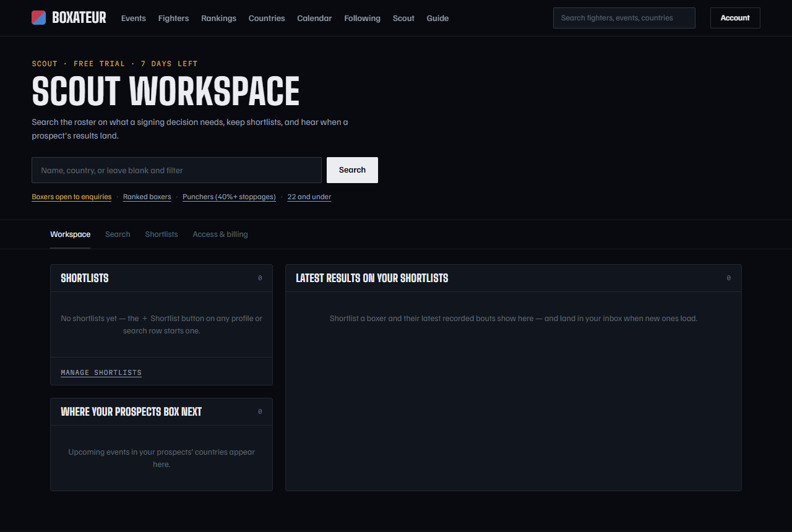Apply the 22 and under filter
The height and width of the screenshot is (532, 792).
309,197
